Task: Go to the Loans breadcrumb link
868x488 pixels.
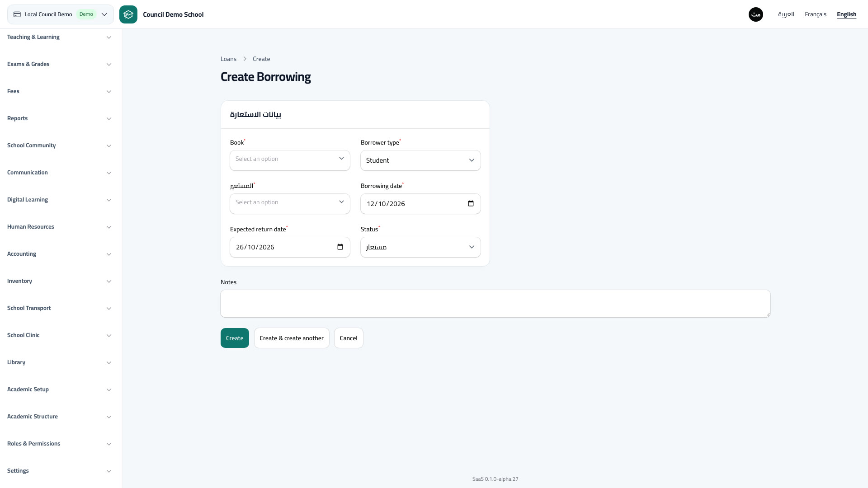Action: [228, 59]
